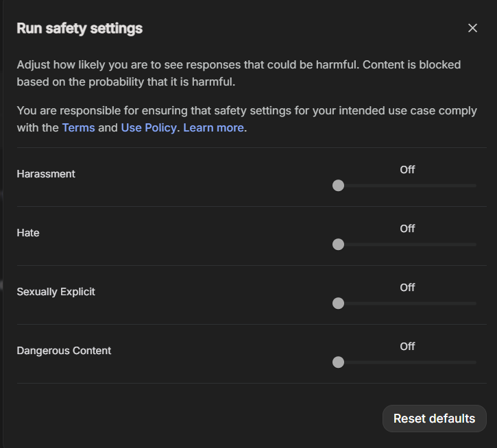Select the Sexually Explicit label text
Image resolution: width=497 pixels, height=448 pixels.
[56, 292]
